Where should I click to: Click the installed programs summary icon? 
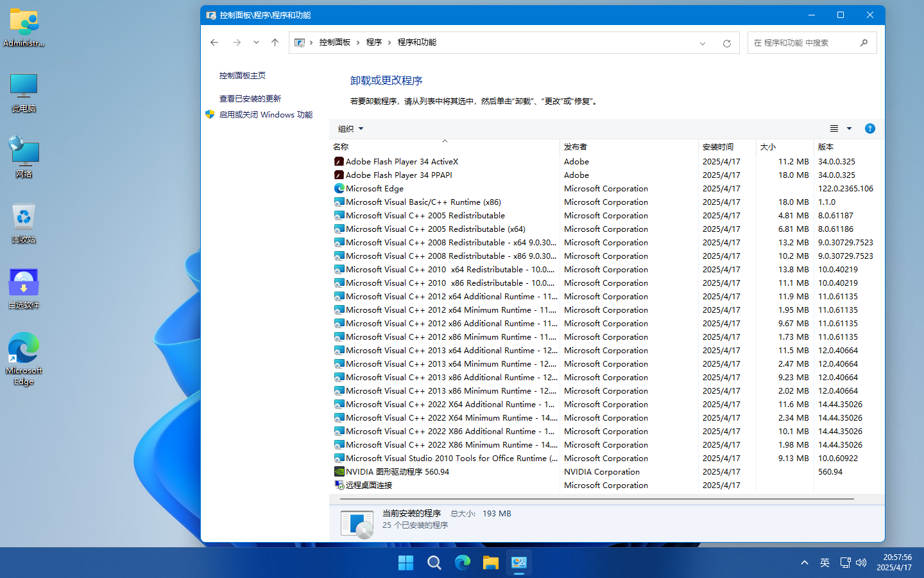point(357,524)
